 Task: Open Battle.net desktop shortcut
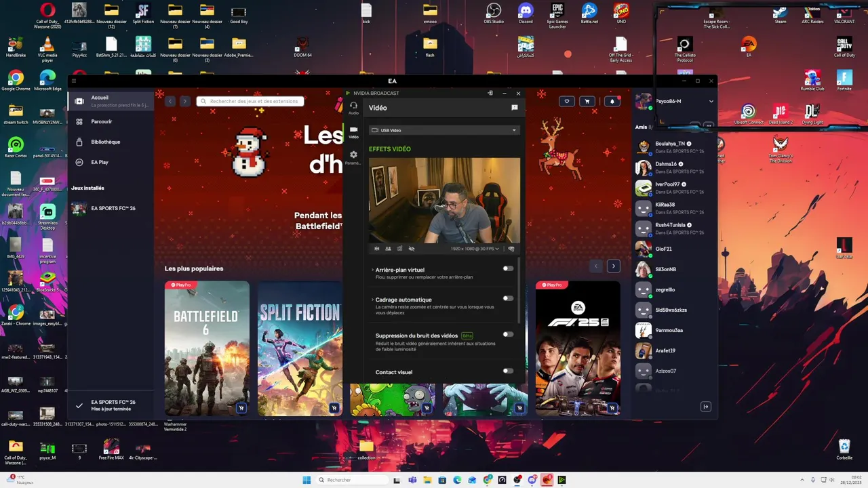pyautogui.click(x=589, y=14)
